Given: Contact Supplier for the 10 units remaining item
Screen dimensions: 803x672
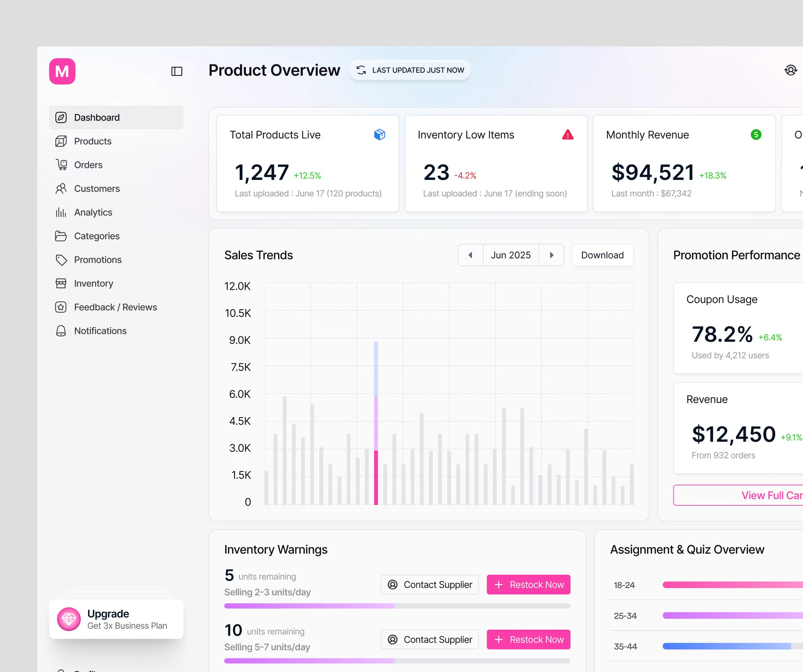Looking at the screenshot, I should click(x=430, y=639).
